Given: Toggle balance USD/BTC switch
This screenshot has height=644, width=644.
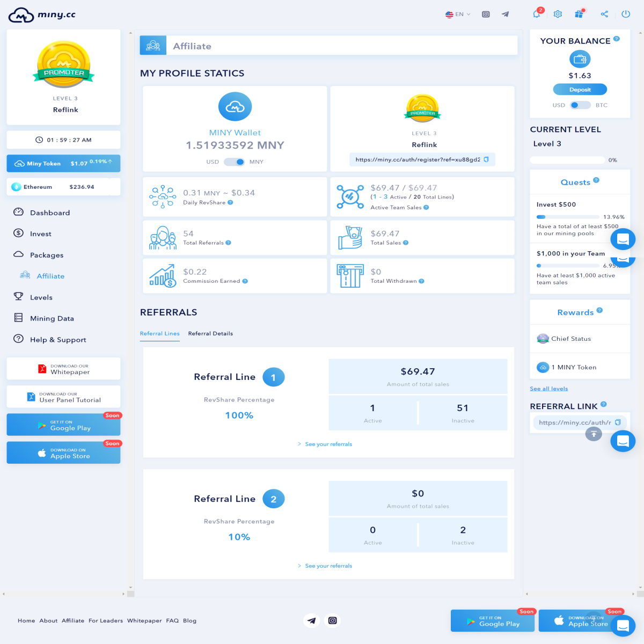Looking at the screenshot, I should [x=580, y=105].
